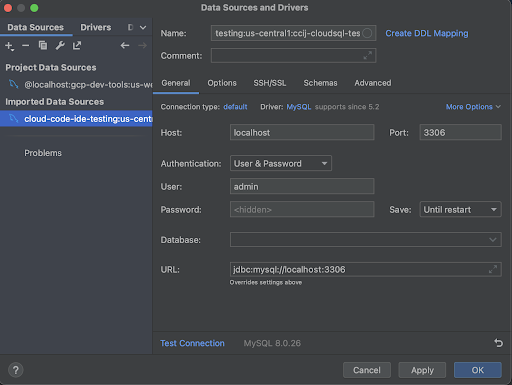Revert changes with undo arrow icon
This screenshot has width=512, height=385.
tap(498, 343)
